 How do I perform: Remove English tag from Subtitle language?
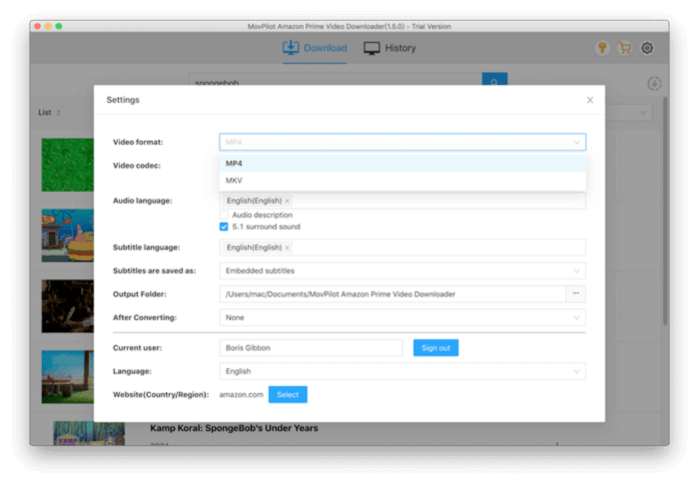point(287,248)
